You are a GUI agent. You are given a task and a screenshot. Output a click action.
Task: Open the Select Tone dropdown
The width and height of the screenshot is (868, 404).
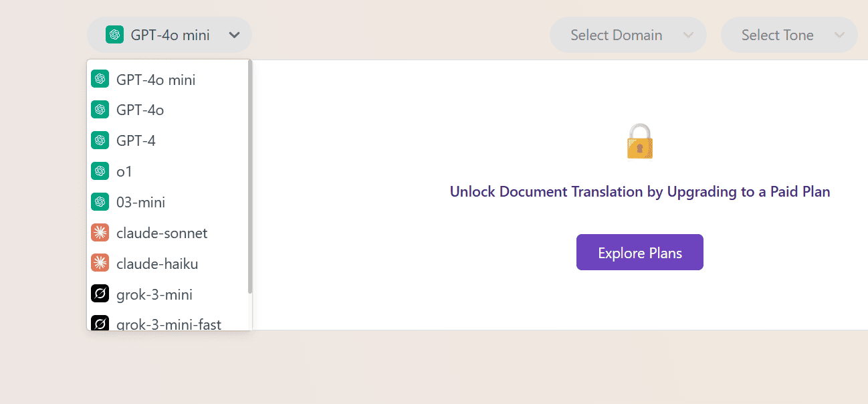click(x=788, y=35)
